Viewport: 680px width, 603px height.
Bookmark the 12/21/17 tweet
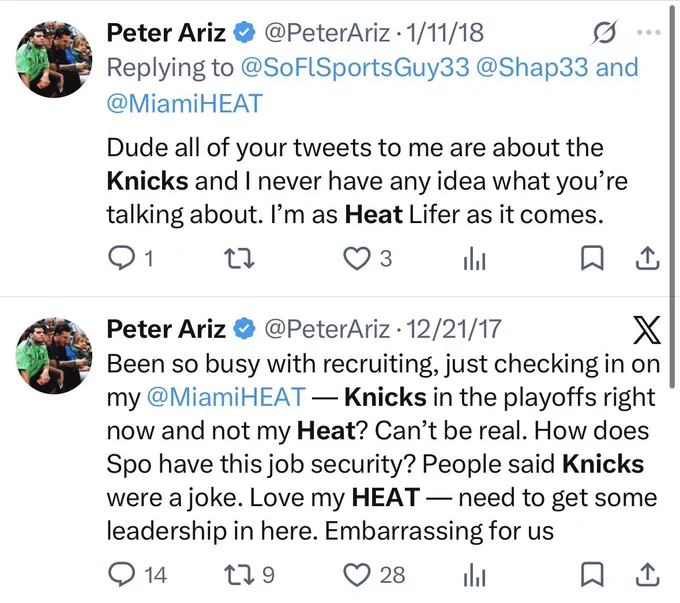pyautogui.click(x=592, y=574)
